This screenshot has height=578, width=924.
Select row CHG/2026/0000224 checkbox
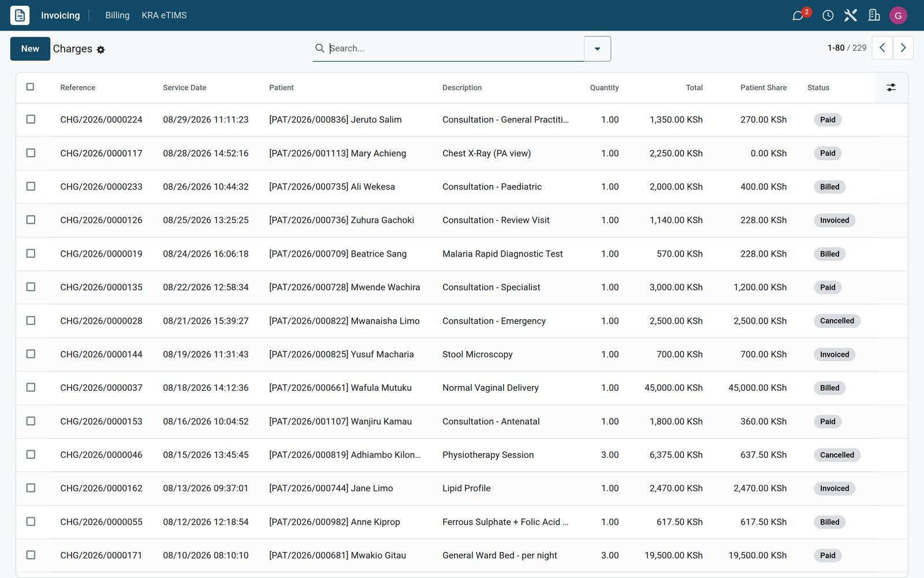[31, 119]
